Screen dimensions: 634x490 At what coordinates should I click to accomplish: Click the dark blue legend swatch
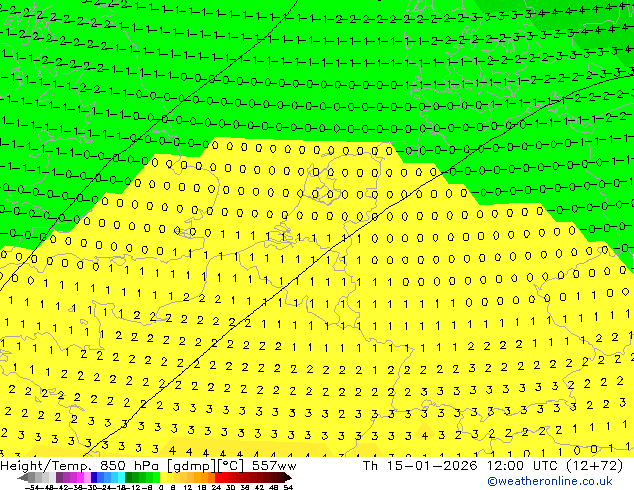point(94,477)
